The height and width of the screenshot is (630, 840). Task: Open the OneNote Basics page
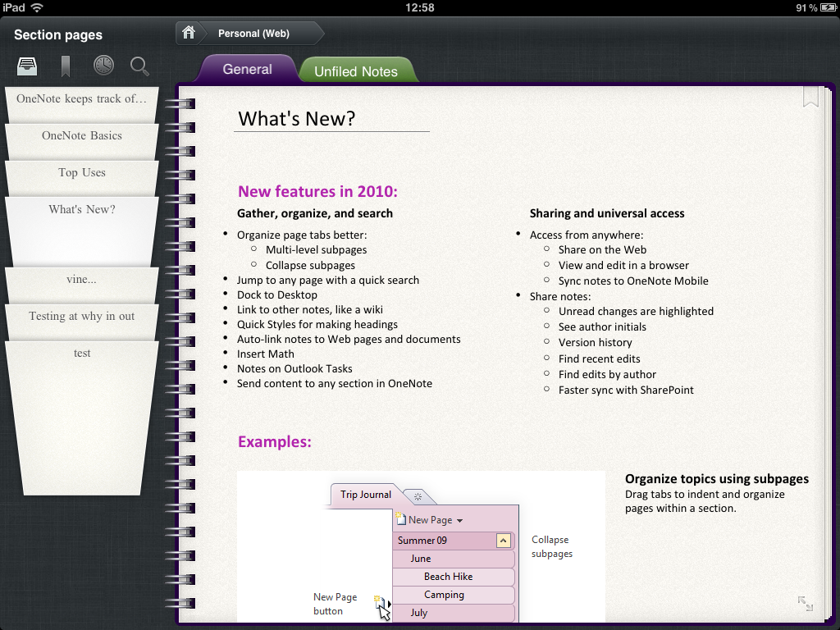pos(81,141)
